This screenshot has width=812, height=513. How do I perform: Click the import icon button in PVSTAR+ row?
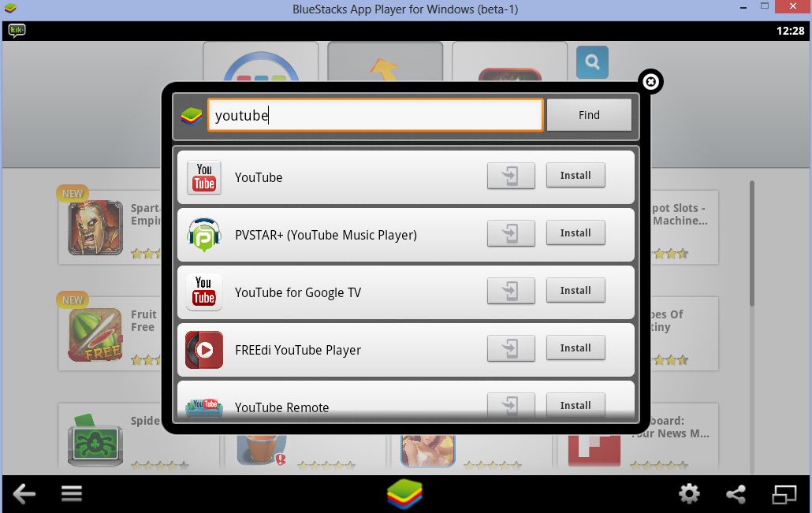click(511, 233)
